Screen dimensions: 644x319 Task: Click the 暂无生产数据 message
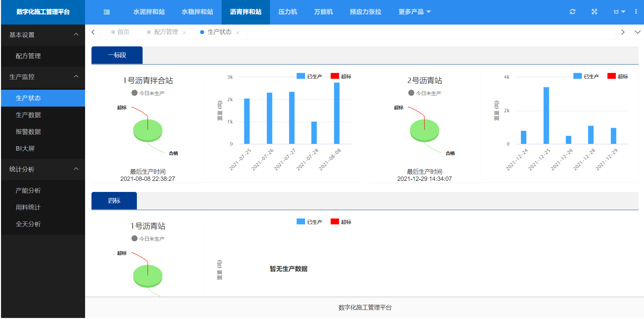click(289, 269)
